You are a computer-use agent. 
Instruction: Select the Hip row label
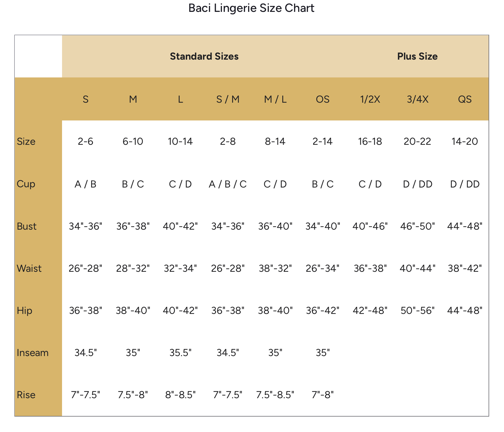24,311
